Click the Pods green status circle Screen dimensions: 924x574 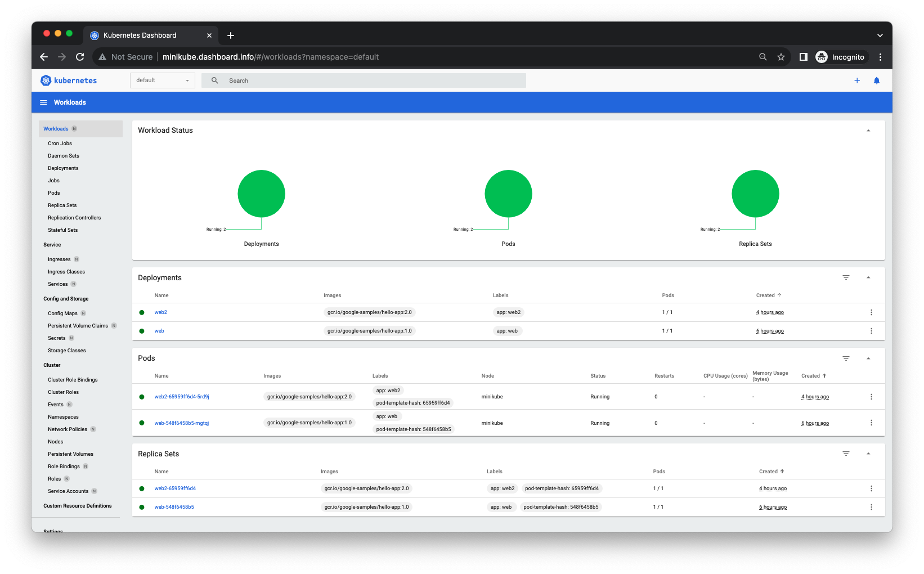click(x=509, y=194)
